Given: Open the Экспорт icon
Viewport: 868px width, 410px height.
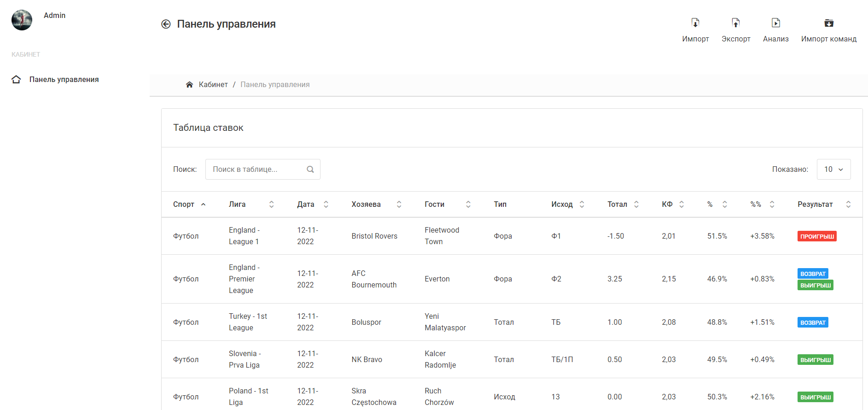Looking at the screenshot, I should click(x=736, y=23).
